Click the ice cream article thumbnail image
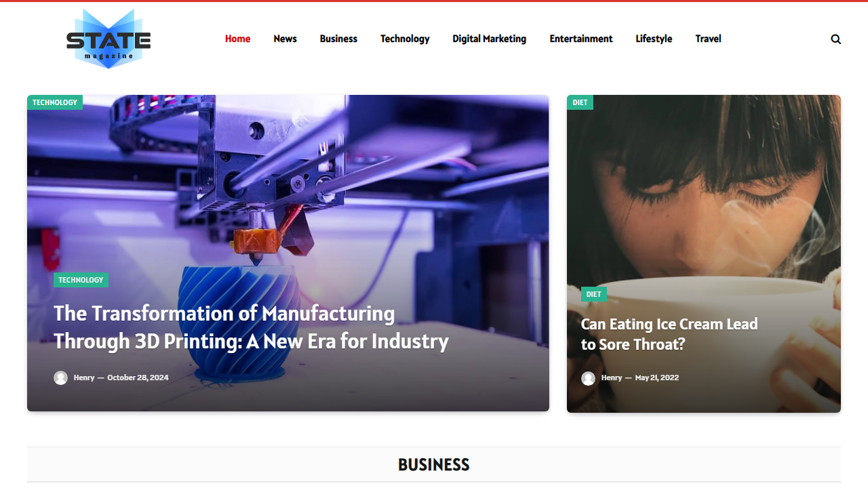868x488 pixels. (703, 190)
